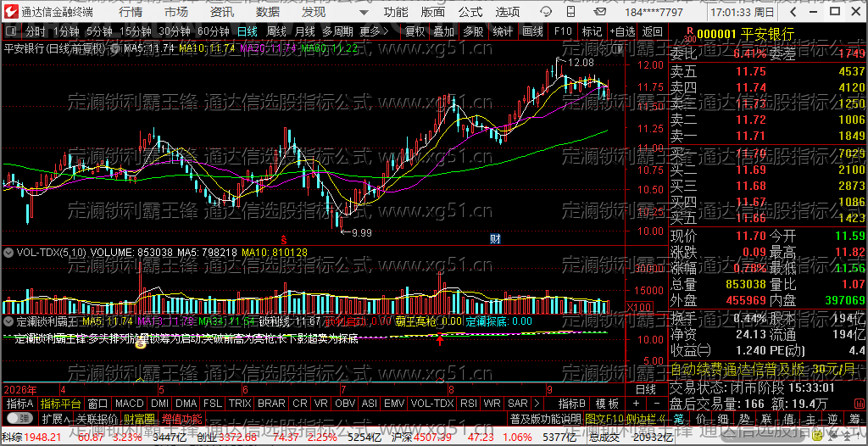Click the 画线 drawing tools button
Image resolution: width=868 pixels, height=446 pixels.
pos(532,31)
